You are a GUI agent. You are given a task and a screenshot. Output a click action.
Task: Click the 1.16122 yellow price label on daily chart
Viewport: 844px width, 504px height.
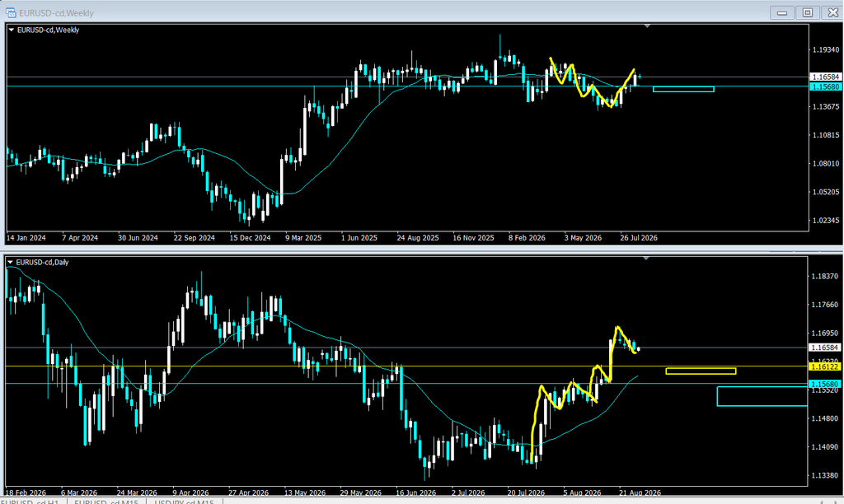coord(825,366)
